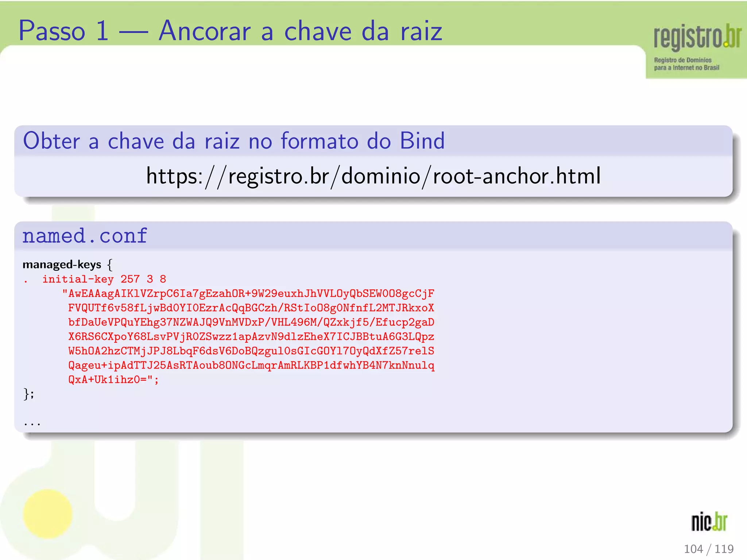747x560 pixels.
Task: Click the page number '104 / 119'
Action: [708, 549]
